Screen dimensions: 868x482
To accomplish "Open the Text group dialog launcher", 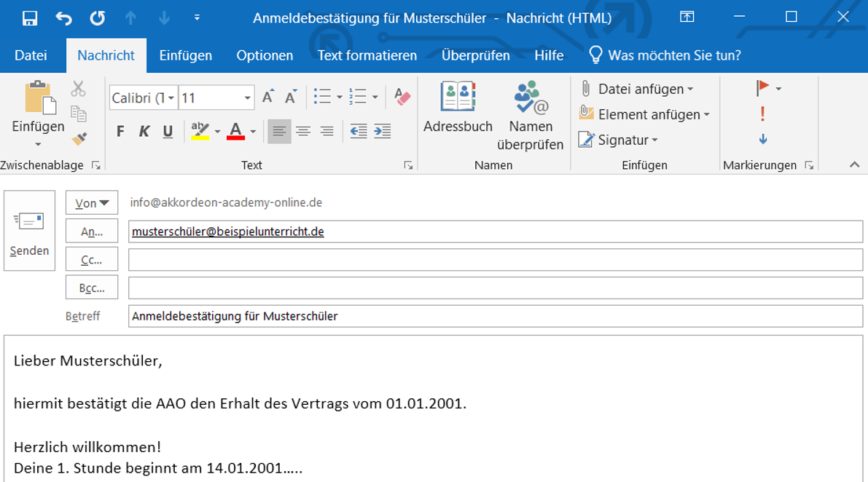I will tap(409, 165).
